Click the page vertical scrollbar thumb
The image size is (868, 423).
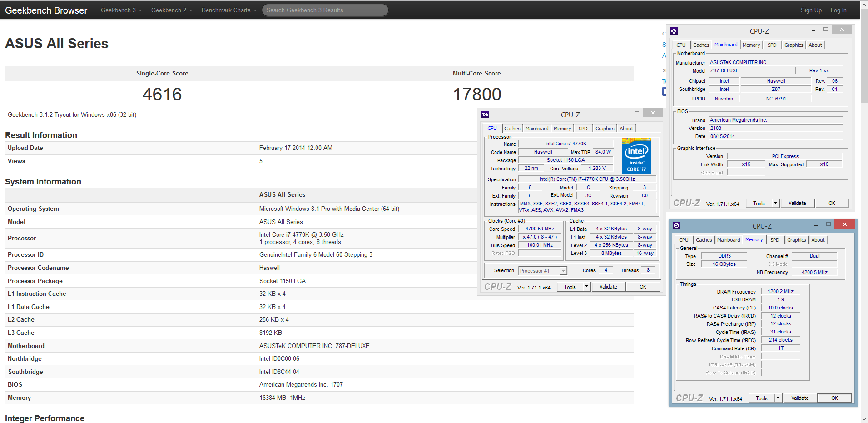click(864, 57)
